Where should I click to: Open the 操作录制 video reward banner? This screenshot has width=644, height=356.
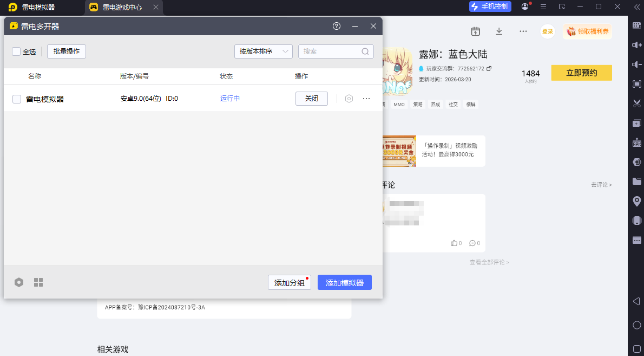click(433, 151)
